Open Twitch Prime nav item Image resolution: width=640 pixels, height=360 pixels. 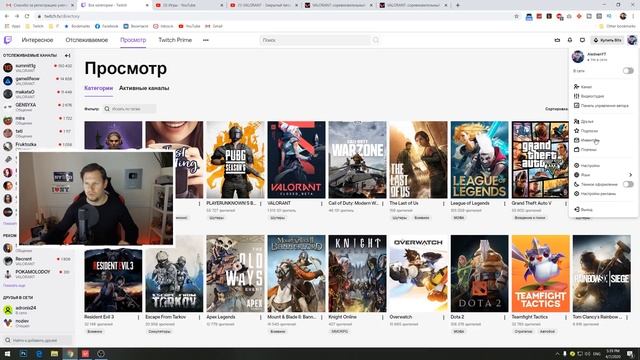(x=175, y=40)
